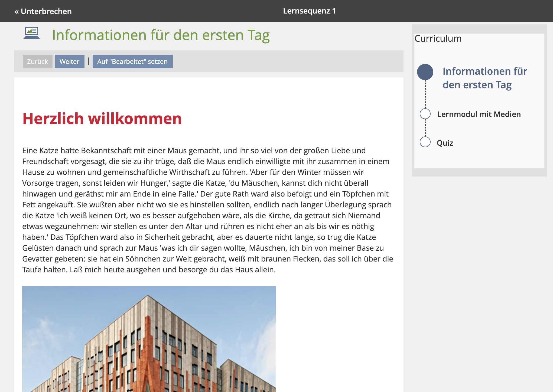Click the filled curriculum step circle

pyautogui.click(x=425, y=72)
